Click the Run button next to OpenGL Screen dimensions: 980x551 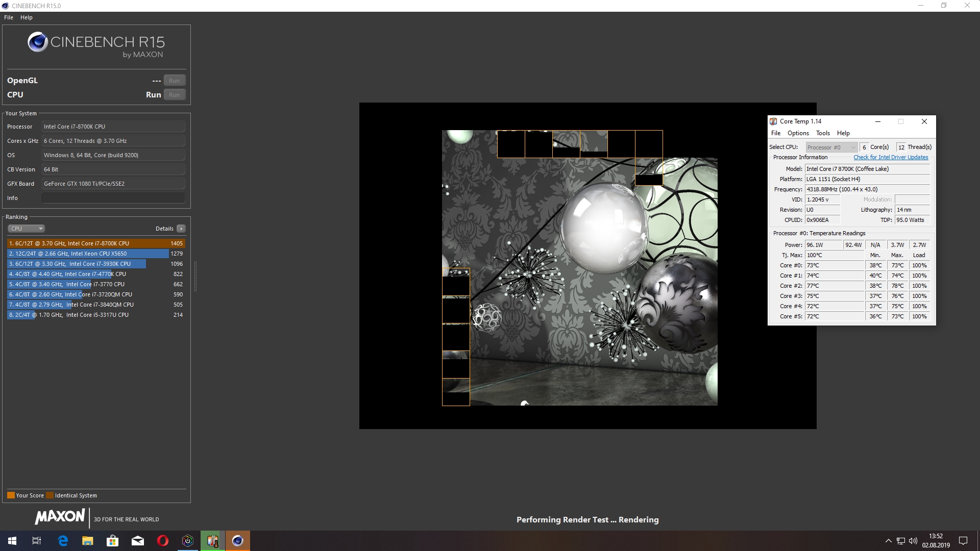(x=174, y=81)
